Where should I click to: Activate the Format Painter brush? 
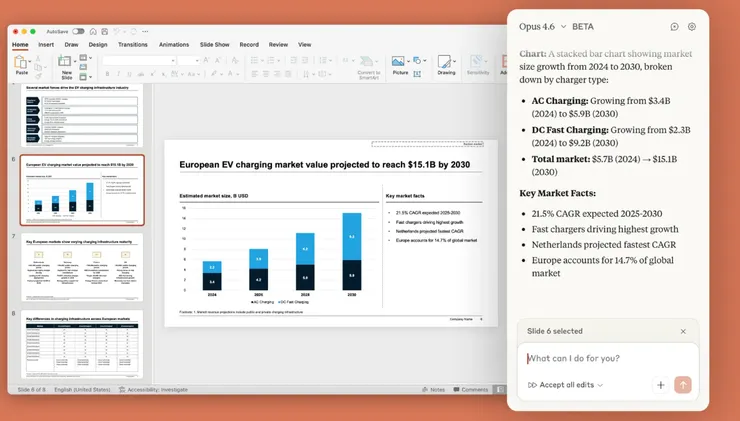(38, 76)
